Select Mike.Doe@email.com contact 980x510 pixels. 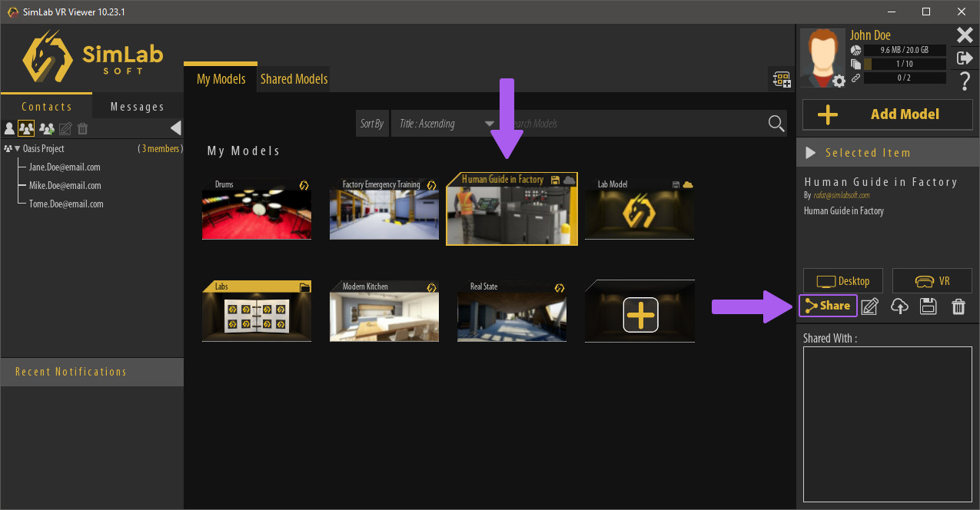coord(65,186)
